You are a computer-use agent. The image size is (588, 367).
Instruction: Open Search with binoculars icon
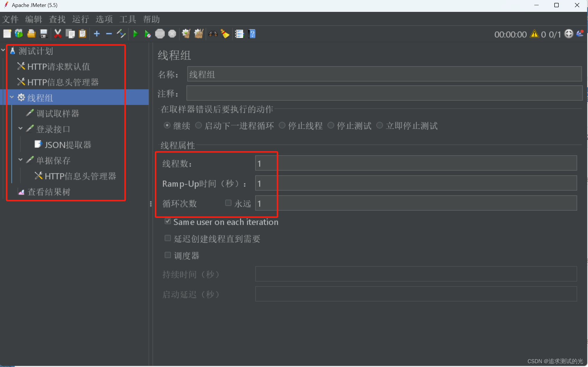coord(213,34)
